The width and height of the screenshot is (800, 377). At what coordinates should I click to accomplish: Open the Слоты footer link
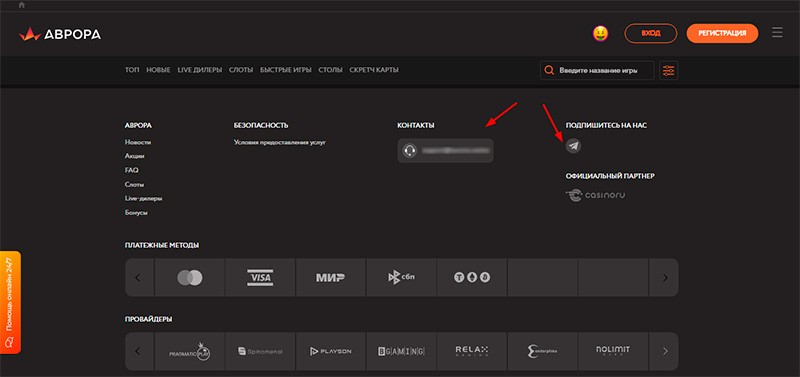(134, 184)
